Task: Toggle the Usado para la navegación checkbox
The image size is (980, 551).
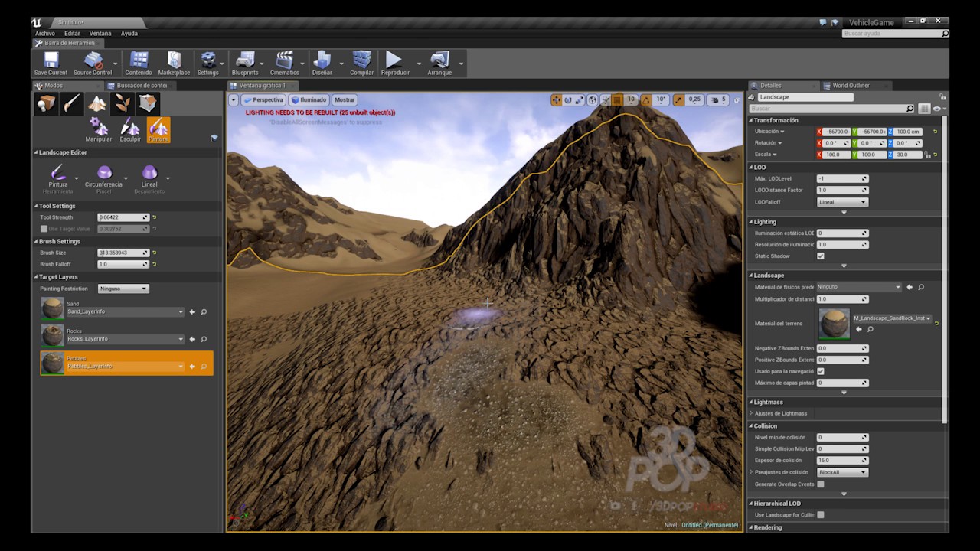Action: tap(821, 371)
